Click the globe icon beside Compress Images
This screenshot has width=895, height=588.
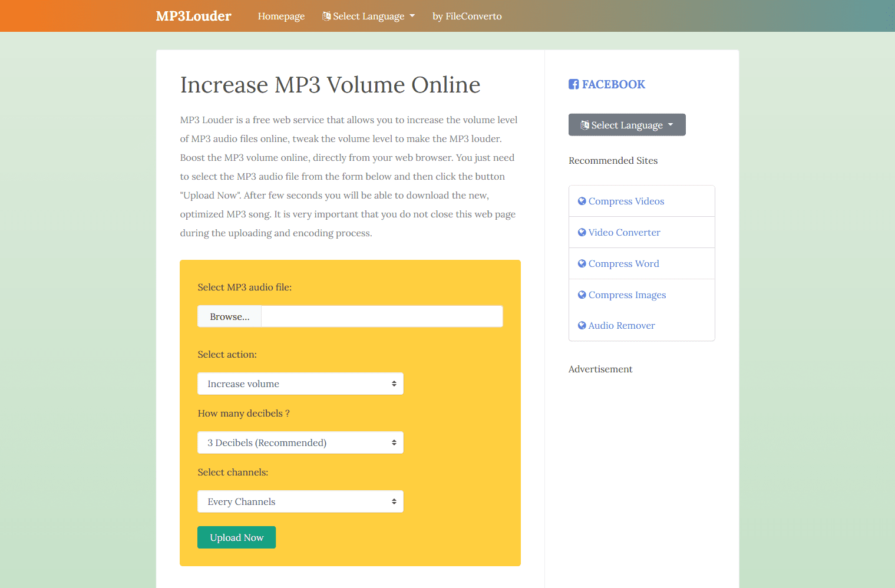click(582, 295)
